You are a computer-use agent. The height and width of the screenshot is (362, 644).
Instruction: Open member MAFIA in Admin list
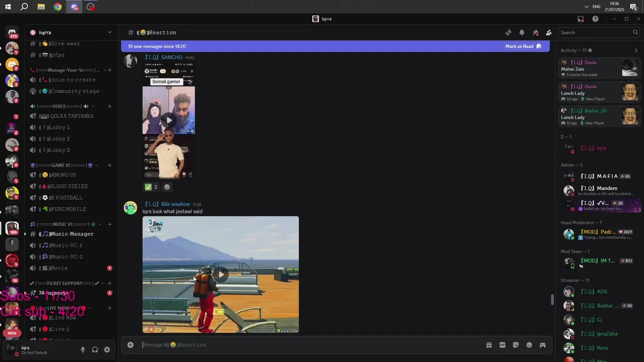[599, 176]
